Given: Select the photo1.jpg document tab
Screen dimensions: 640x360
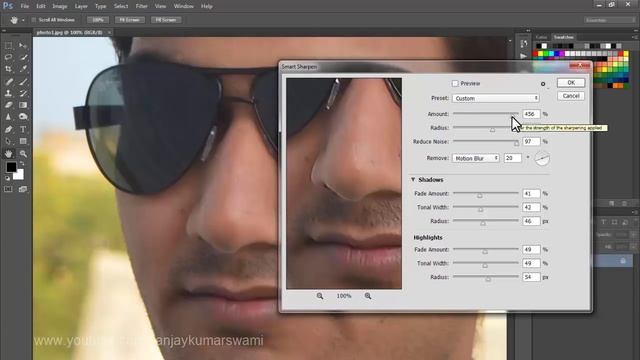Looking at the screenshot, I should (69, 32).
